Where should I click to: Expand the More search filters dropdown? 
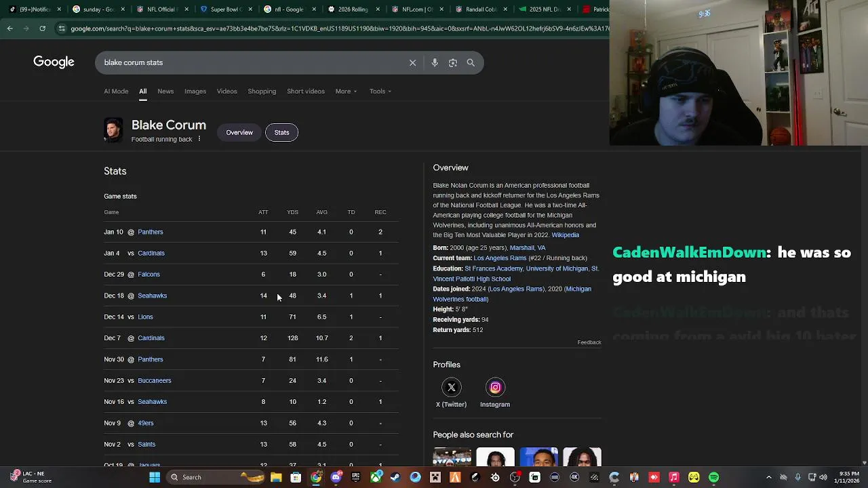pos(346,91)
